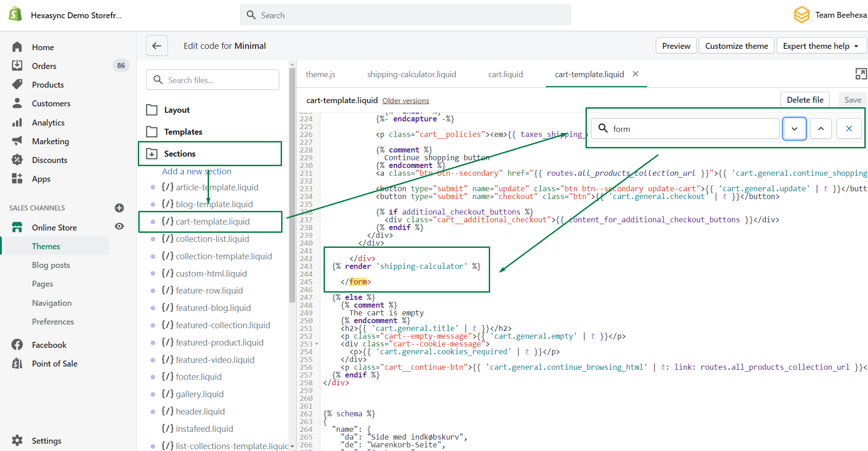Expand the code editor to full screen
This screenshot has width=868, height=451.
click(861, 74)
